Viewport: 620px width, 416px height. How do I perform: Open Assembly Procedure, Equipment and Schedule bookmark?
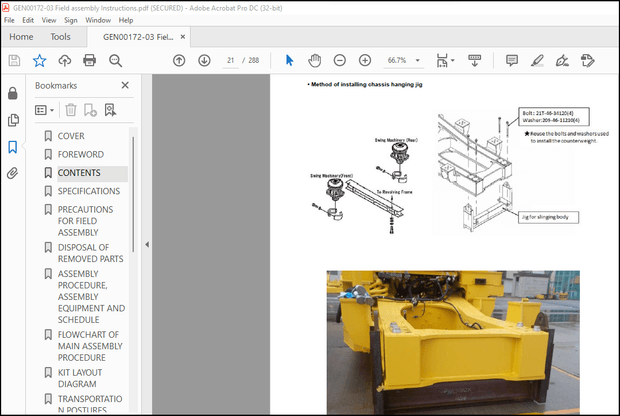(91, 297)
